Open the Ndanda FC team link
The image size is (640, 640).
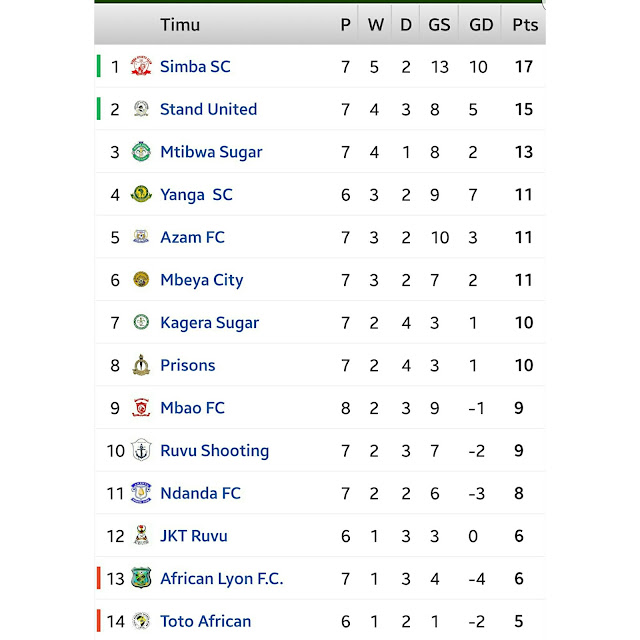200,493
